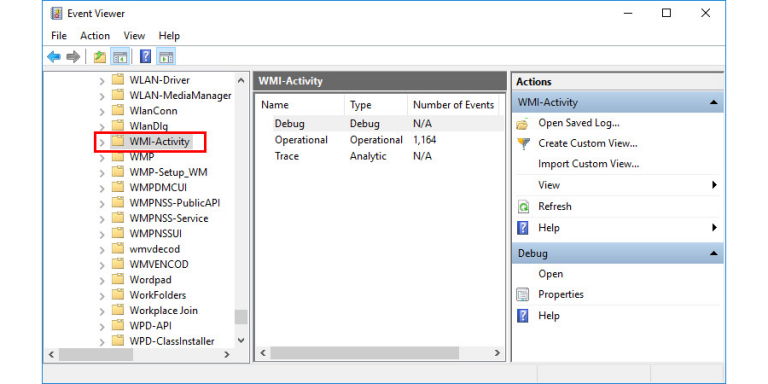The image size is (768, 384).
Task: Select the WPD-ClassInstaller tree item
Action: click(172, 341)
